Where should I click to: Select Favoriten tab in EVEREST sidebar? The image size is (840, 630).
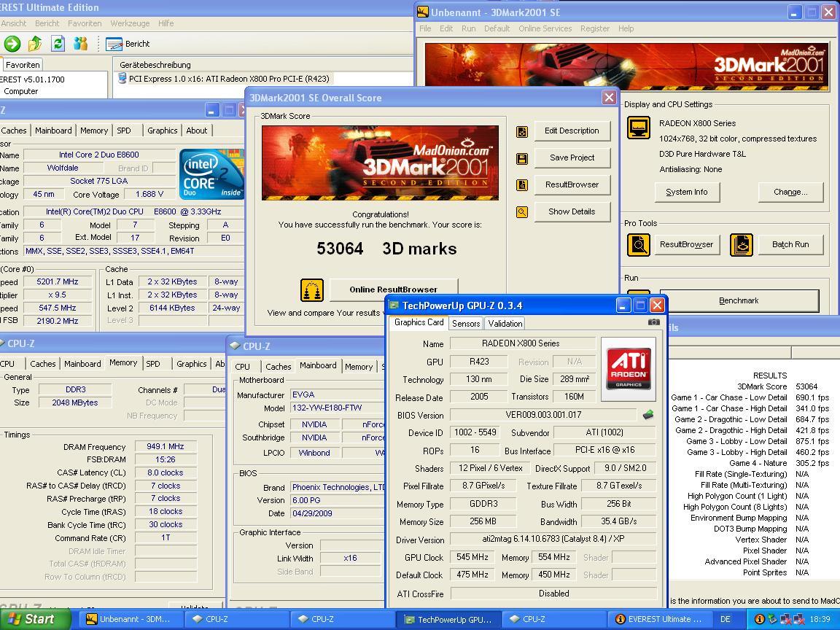click(23, 65)
